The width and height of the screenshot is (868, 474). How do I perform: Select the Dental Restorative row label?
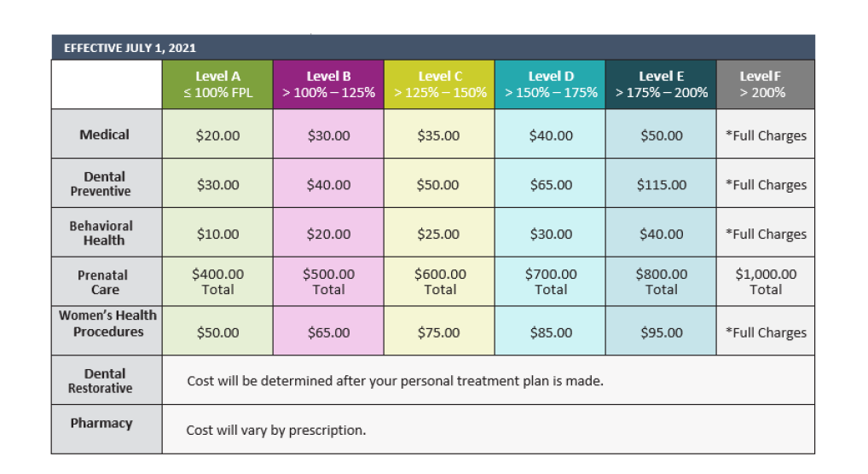[x=107, y=380]
